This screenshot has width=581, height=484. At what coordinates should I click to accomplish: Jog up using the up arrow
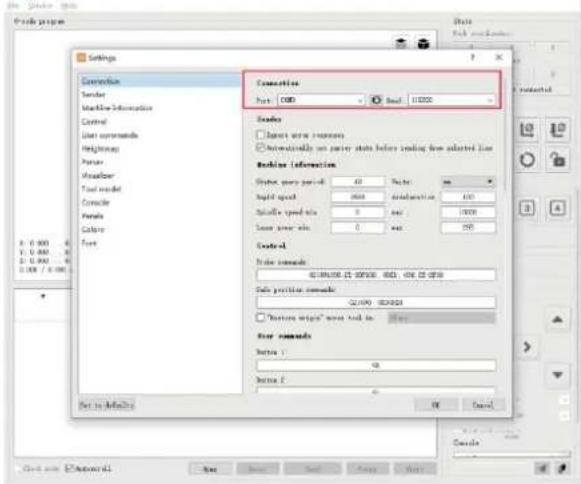558,319
